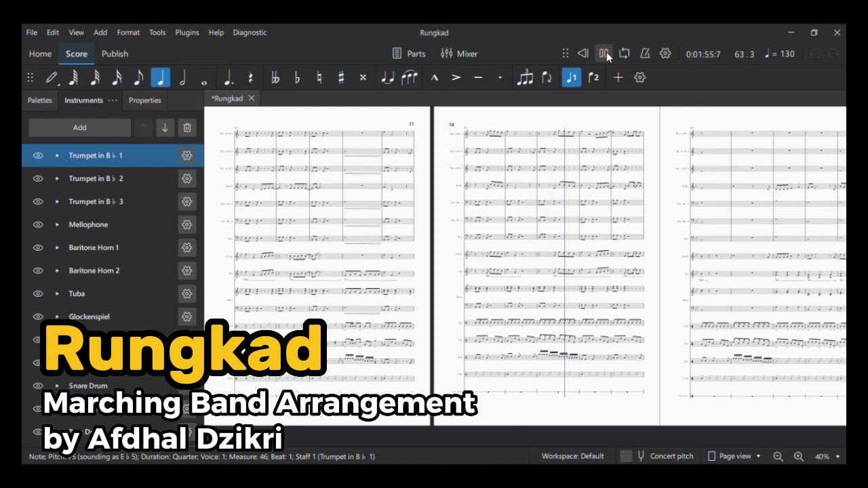Close the Rungkad score tab

pyautogui.click(x=251, y=98)
